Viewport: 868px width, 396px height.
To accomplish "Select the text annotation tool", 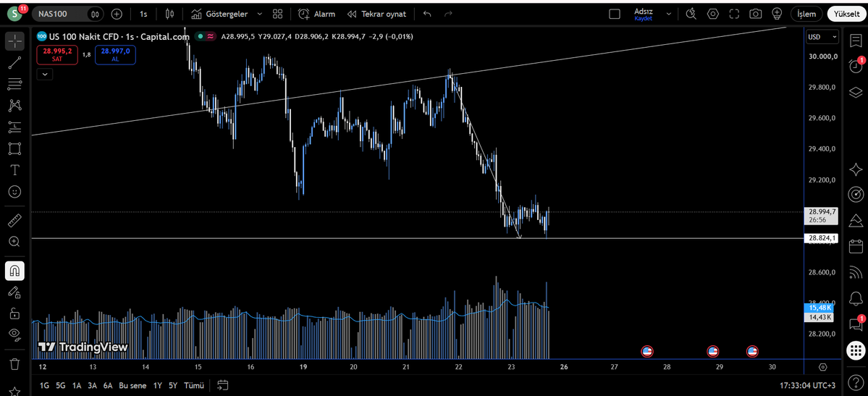I will 15,170.
